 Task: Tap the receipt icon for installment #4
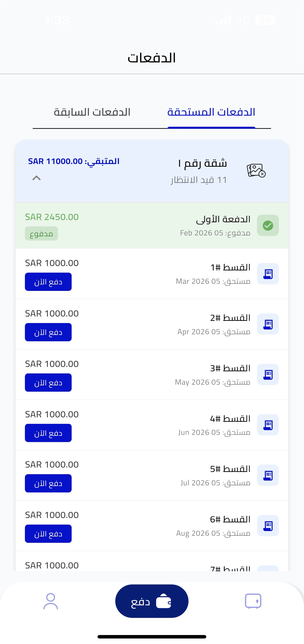[x=268, y=425]
